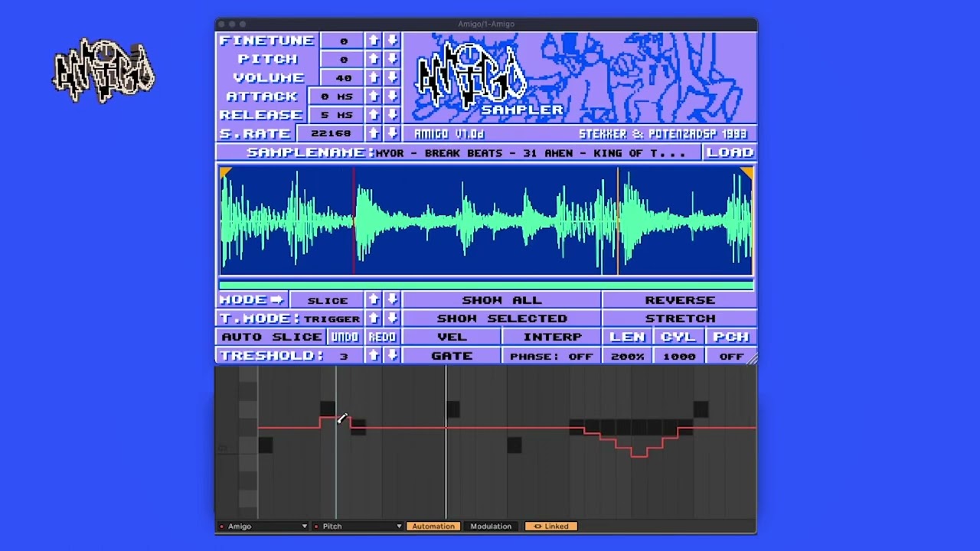Screen dimensions: 980x551
Task: Click the PCH Off value
Action: [730, 356]
